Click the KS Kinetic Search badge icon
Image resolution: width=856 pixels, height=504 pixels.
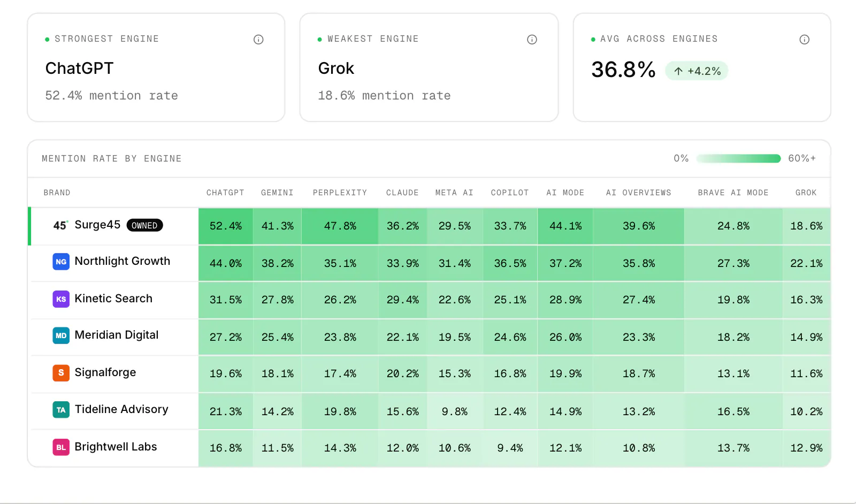coord(61,299)
